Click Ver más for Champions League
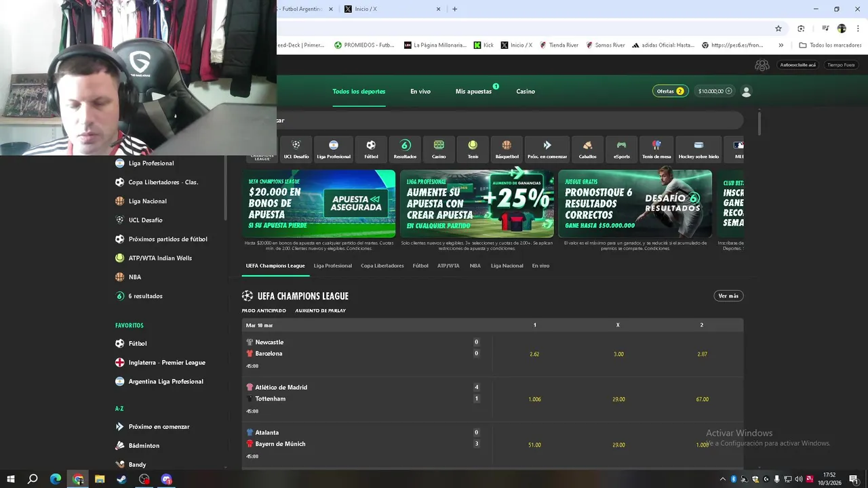The image size is (868, 488). pos(728,296)
